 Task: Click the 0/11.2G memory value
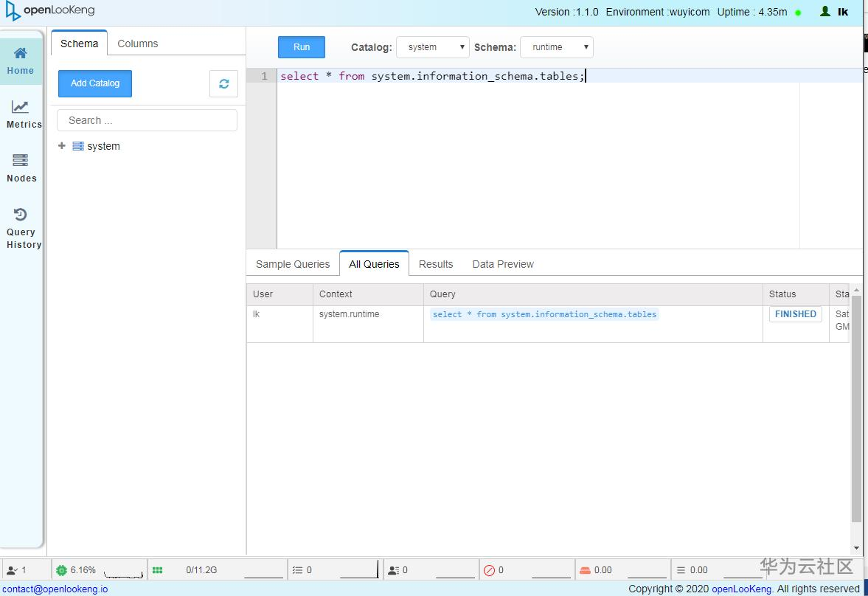pyautogui.click(x=201, y=570)
